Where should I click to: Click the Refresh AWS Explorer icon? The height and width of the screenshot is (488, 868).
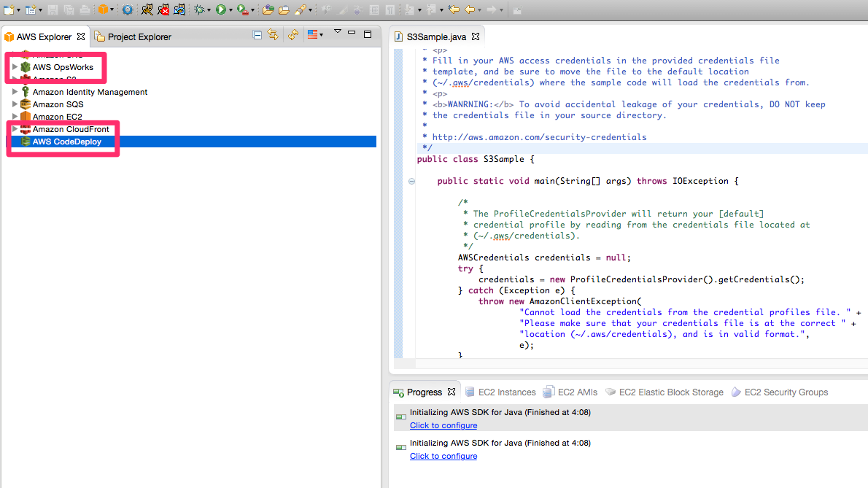pos(293,34)
